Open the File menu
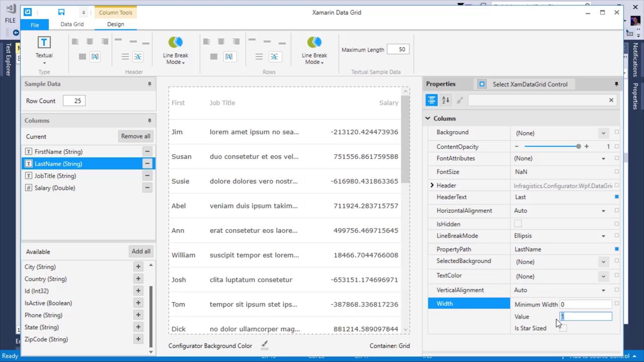The image size is (644, 362). coord(35,25)
